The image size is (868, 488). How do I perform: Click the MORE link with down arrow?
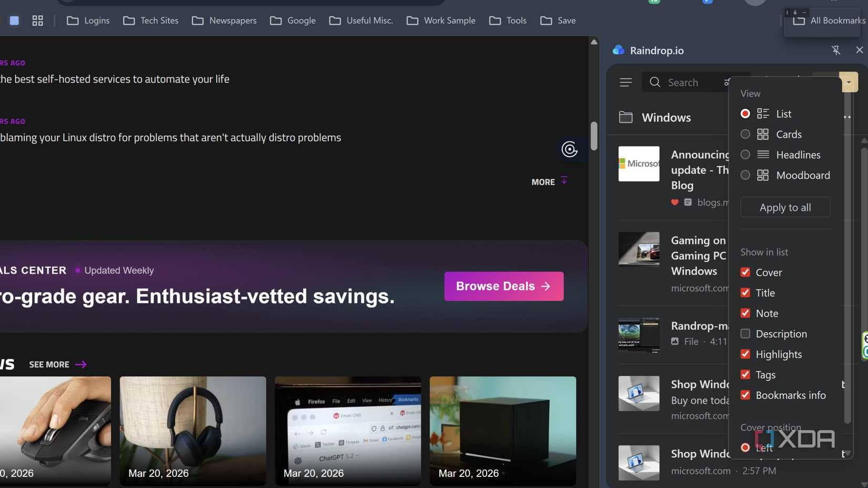[550, 181]
